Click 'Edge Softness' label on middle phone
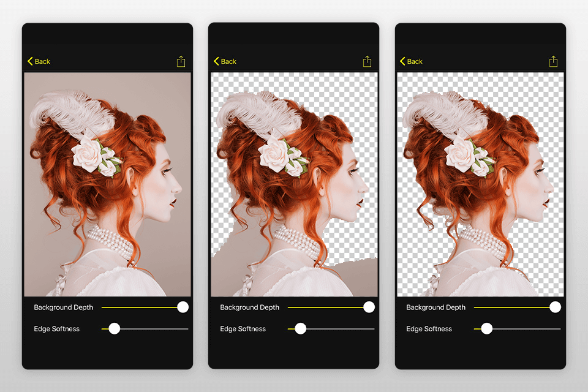Image resolution: width=588 pixels, height=392 pixels. pos(243,329)
